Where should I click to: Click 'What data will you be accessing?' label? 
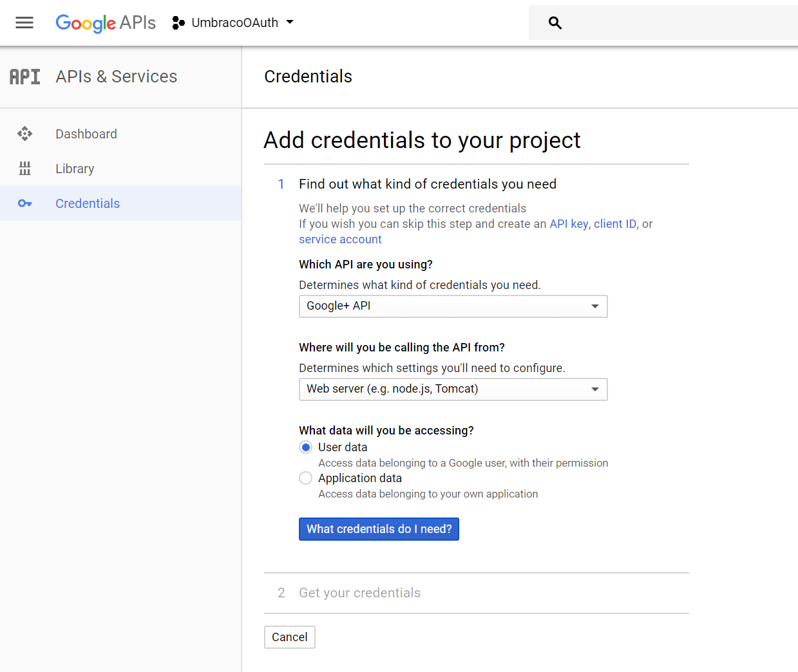pyautogui.click(x=386, y=431)
